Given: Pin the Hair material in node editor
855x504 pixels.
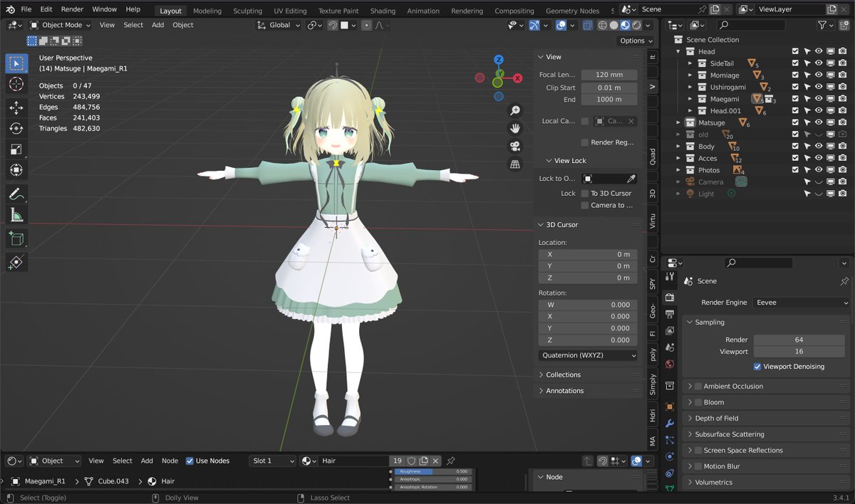Looking at the screenshot, I should (x=450, y=461).
